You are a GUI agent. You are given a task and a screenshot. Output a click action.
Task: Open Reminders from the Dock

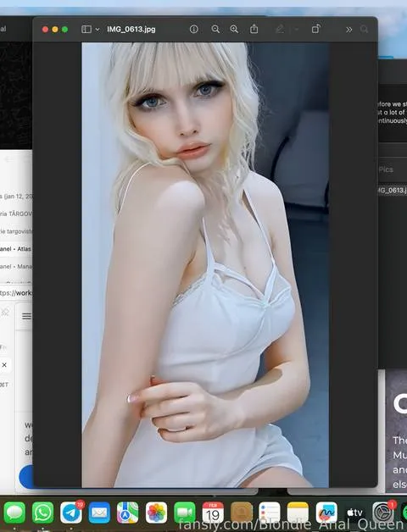pos(270,513)
